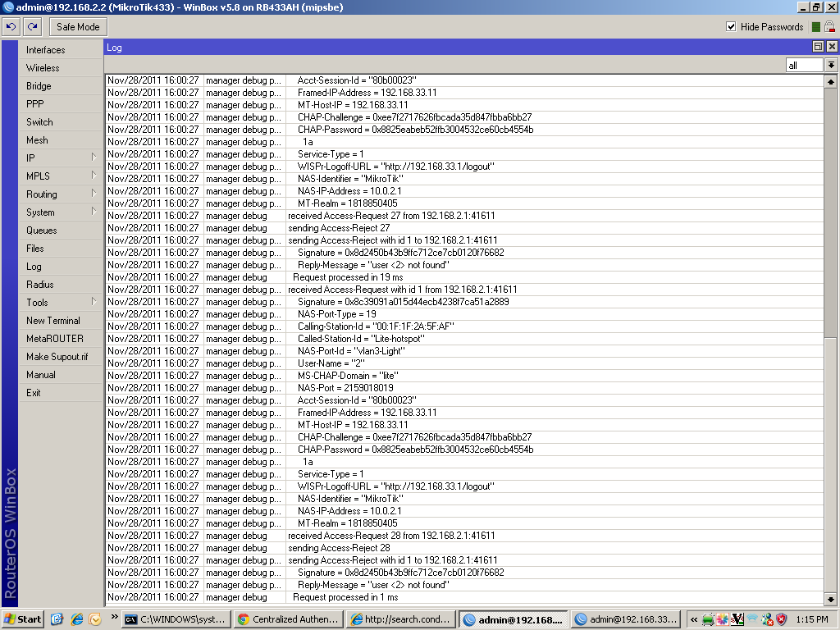This screenshot has width=840, height=630.
Task: Select 'Calling-Station-Id' log row
Action: [464, 326]
